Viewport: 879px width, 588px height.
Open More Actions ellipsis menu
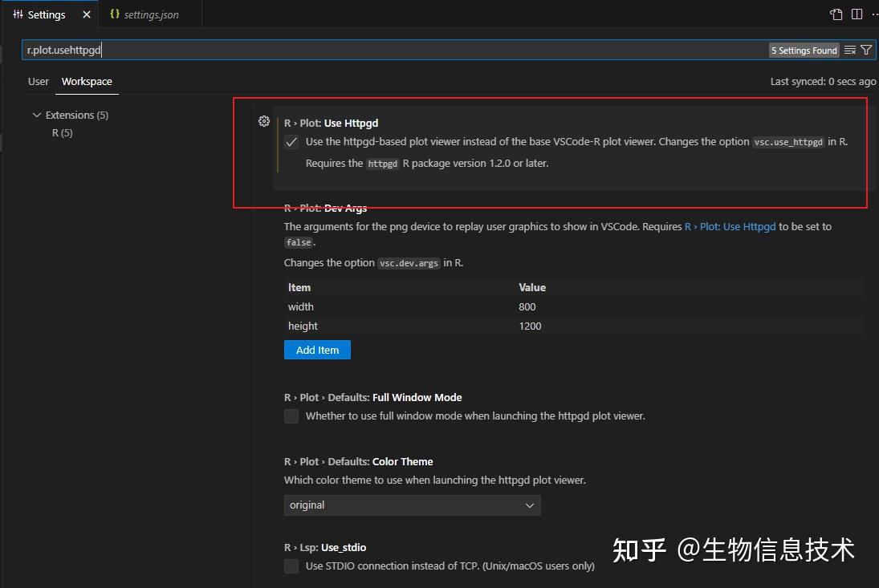(x=875, y=14)
